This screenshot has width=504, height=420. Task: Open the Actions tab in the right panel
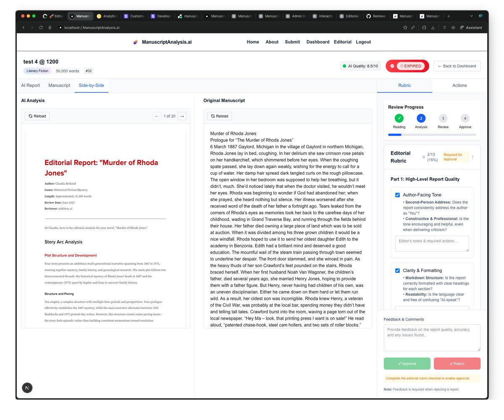point(459,85)
